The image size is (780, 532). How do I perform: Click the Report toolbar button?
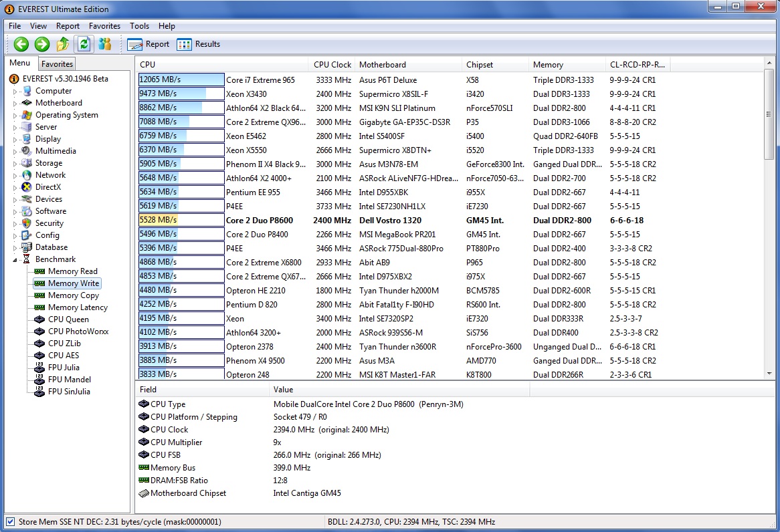(149, 44)
